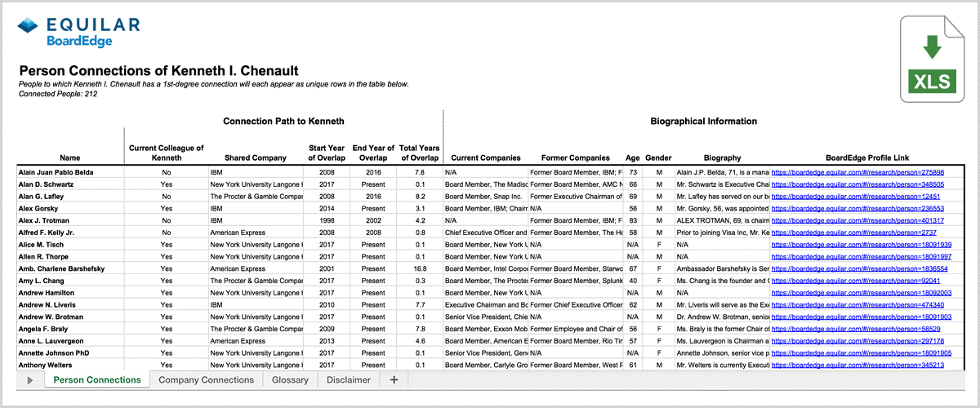Select the Andrew N. Liveris name cell
Screen dimensions: 980x408
(70, 304)
